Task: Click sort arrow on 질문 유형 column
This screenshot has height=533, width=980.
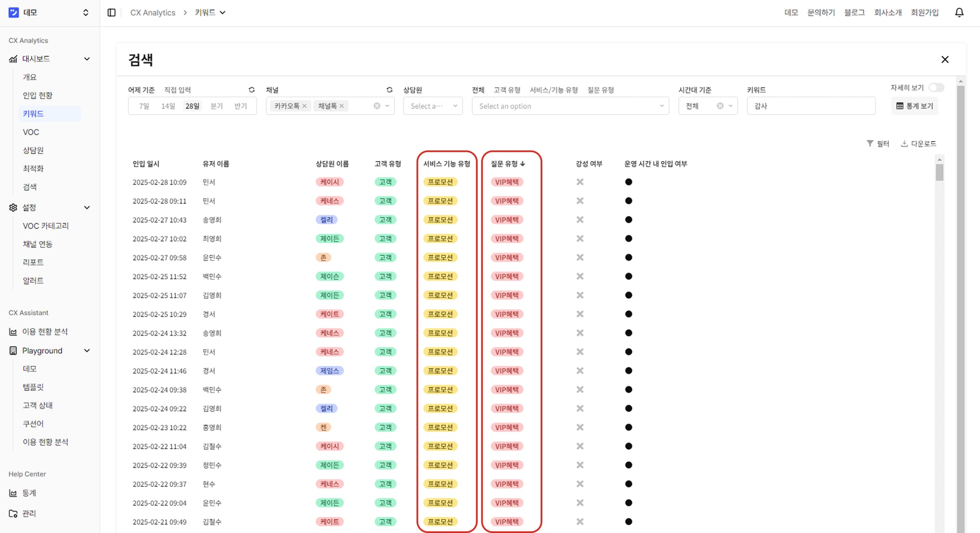Action: 523,164
